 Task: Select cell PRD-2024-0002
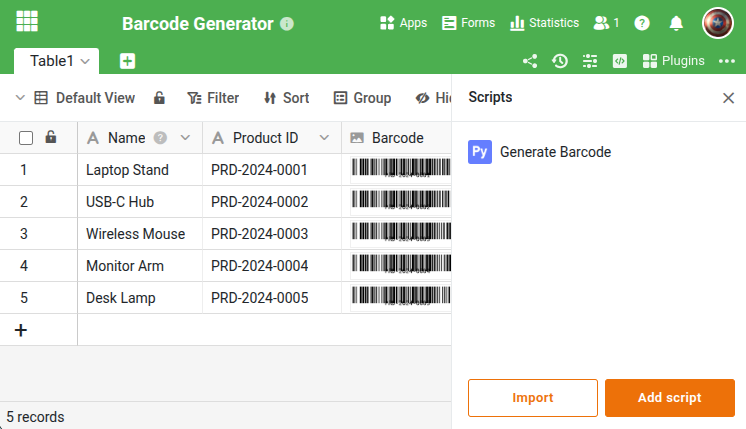272,202
